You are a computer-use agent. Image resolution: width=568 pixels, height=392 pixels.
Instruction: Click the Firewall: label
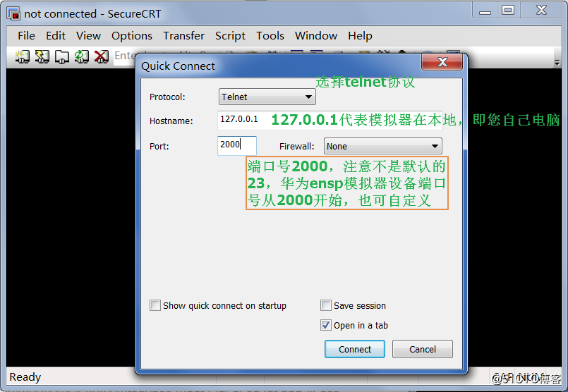point(296,146)
